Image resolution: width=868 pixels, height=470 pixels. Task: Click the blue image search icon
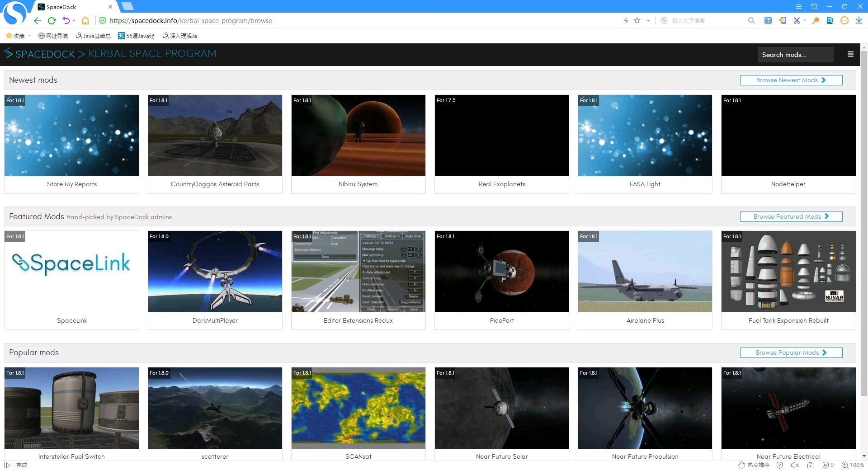(830, 20)
